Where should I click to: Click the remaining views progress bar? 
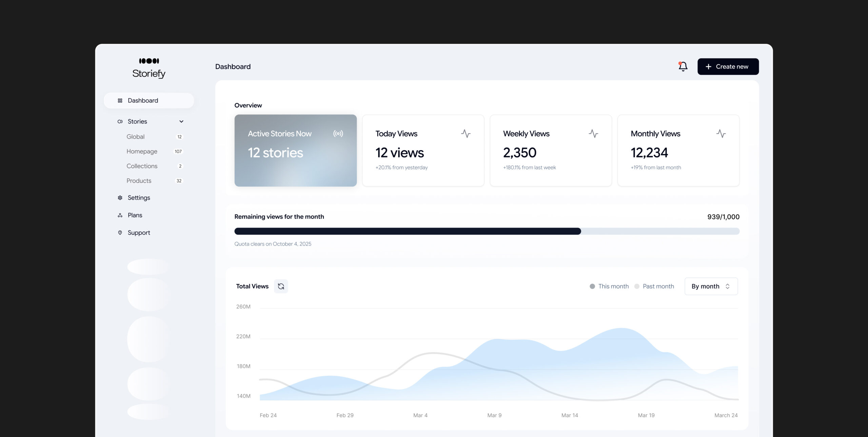487,231
